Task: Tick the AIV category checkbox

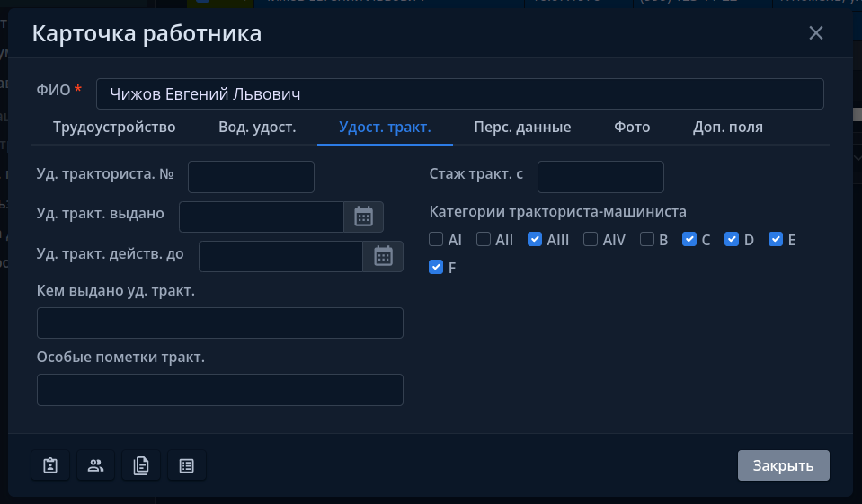Action: (591, 240)
